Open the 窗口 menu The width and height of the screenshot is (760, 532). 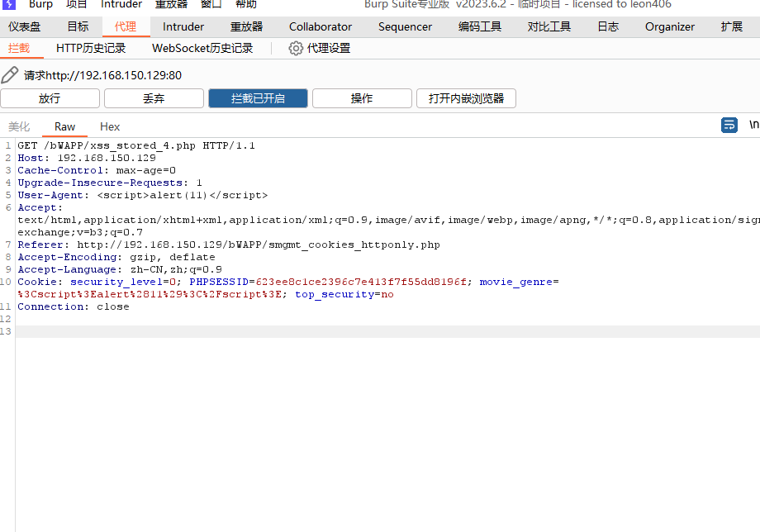click(x=211, y=4)
